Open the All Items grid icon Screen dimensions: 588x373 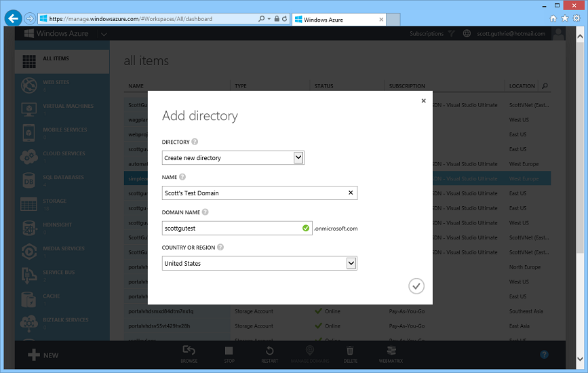[x=29, y=61]
